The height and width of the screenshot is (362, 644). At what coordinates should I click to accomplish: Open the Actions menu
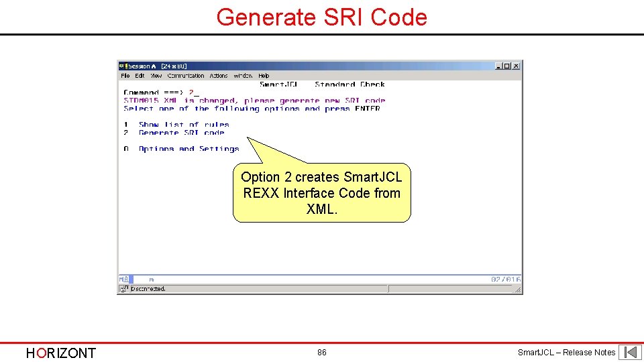tap(219, 76)
